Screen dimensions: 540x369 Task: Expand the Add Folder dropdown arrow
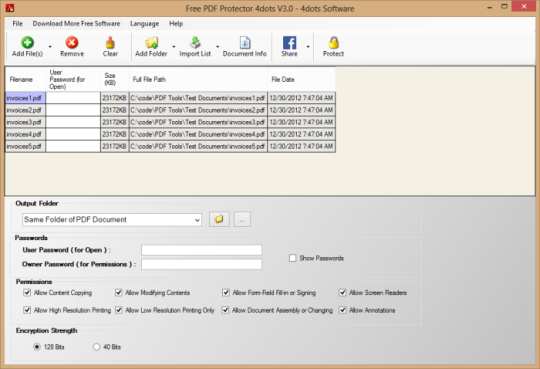[x=174, y=47]
